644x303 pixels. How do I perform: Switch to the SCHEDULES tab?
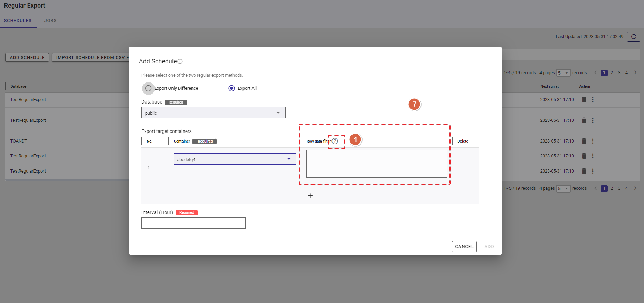click(18, 21)
